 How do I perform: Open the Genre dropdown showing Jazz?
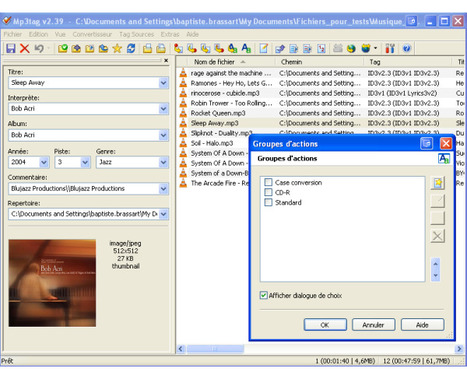[163, 162]
